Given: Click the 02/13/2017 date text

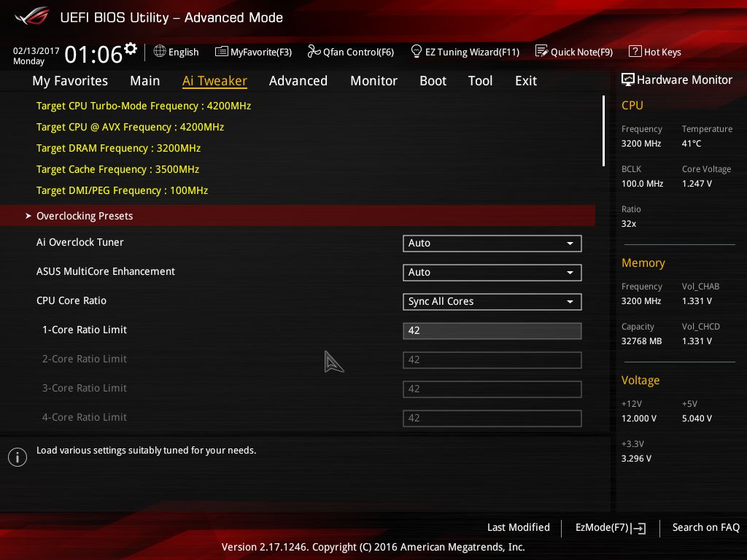Looking at the screenshot, I should pos(36,51).
